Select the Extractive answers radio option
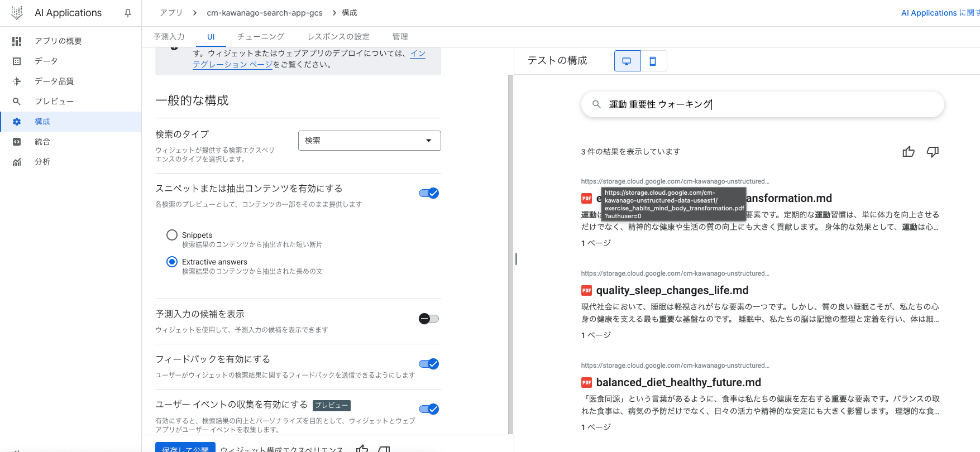Image resolution: width=980 pixels, height=452 pixels. point(172,262)
